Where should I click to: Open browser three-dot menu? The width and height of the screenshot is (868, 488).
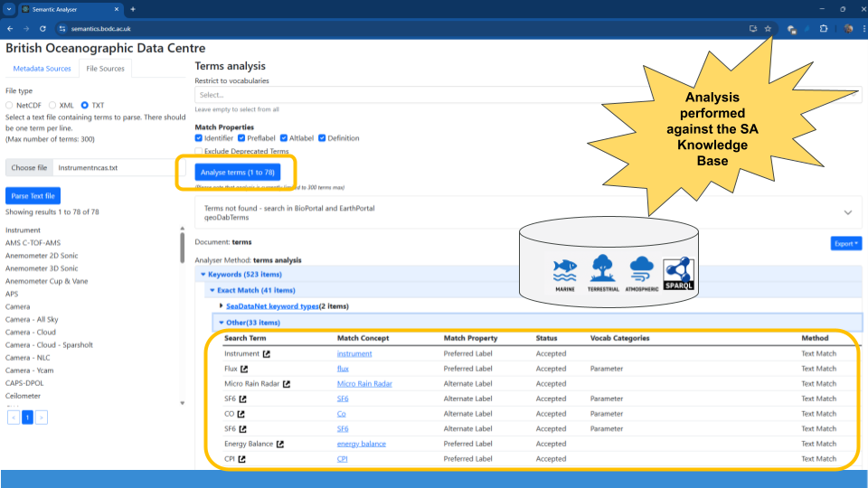[863, 29]
